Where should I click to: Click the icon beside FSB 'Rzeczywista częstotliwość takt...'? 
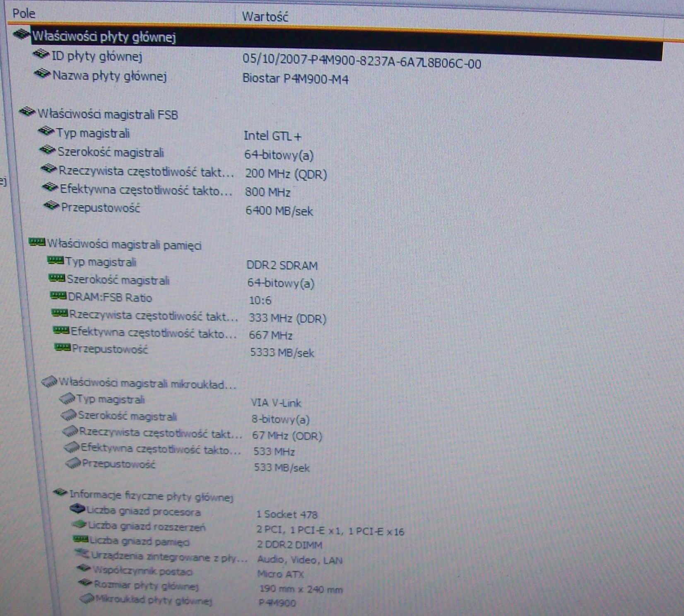[48, 168]
